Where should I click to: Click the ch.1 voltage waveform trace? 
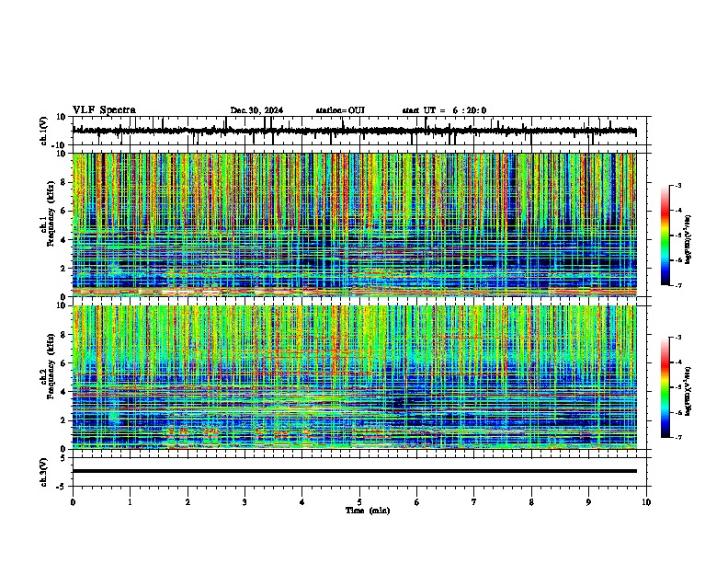pyautogui.click(x=355, y=131)
